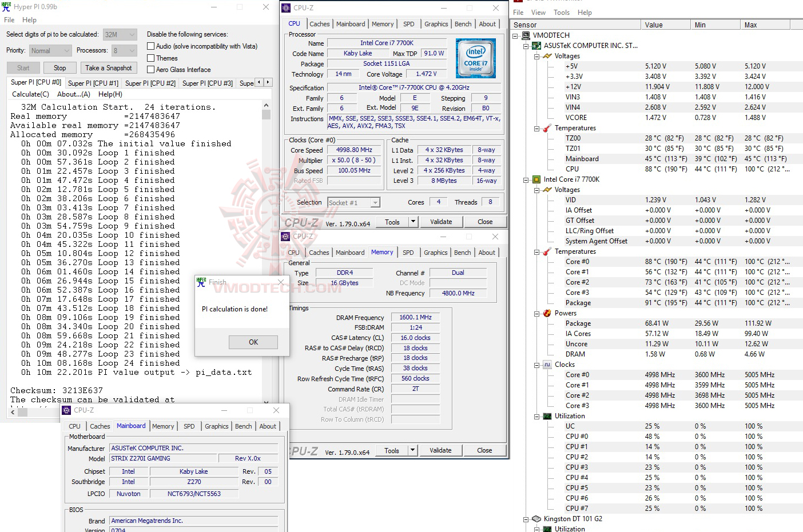Open the Caches tab in the CPU-Z processor window

(x=320, y=24)
